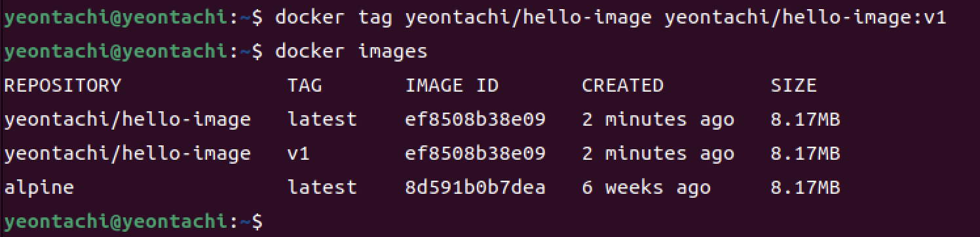Click image ID ef8508b38e09 in v1 row
980x237 pixels.
[x=476, y=154]
